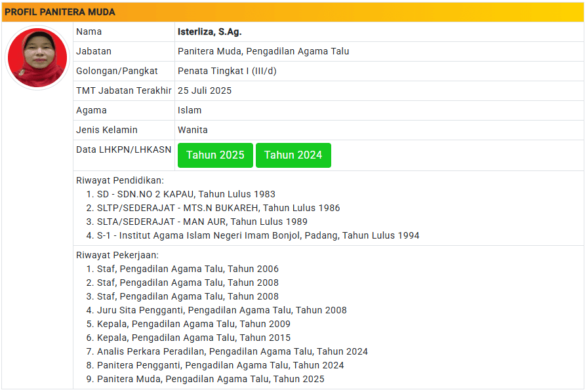Viewport: 587px width, 392px height.
Task: Click the Riwayat Pendidikan heading
Action: point(120,180)
